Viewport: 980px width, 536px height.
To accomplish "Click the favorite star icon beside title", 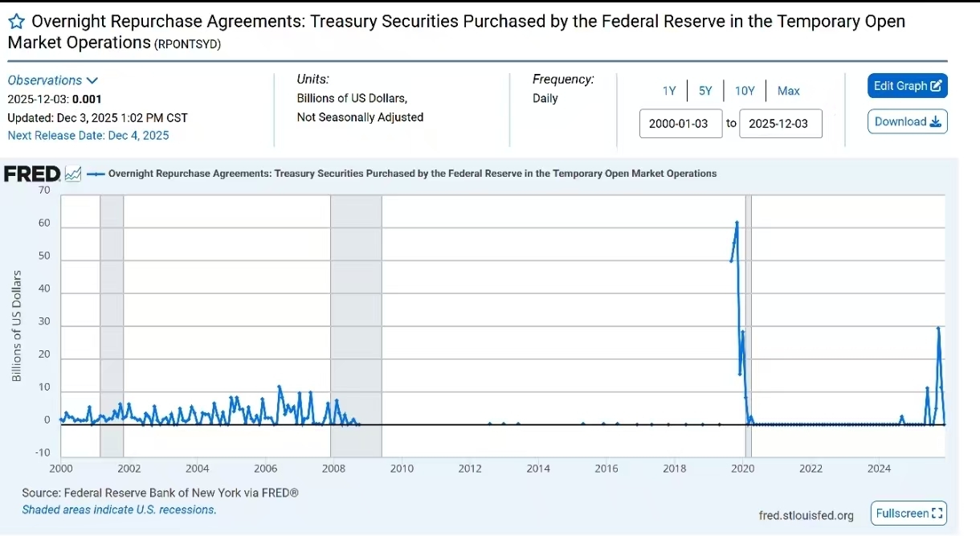I will click(16, 22).
